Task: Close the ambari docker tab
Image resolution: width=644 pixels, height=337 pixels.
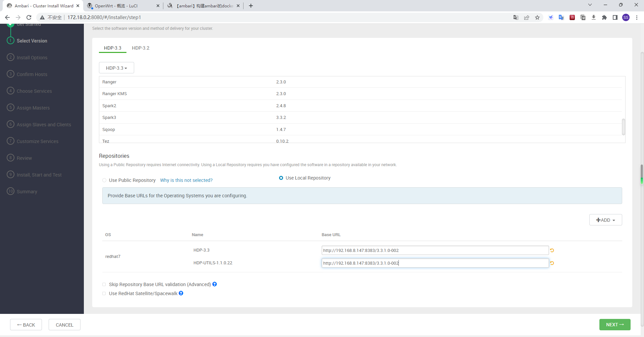Action: coord(238,6)
